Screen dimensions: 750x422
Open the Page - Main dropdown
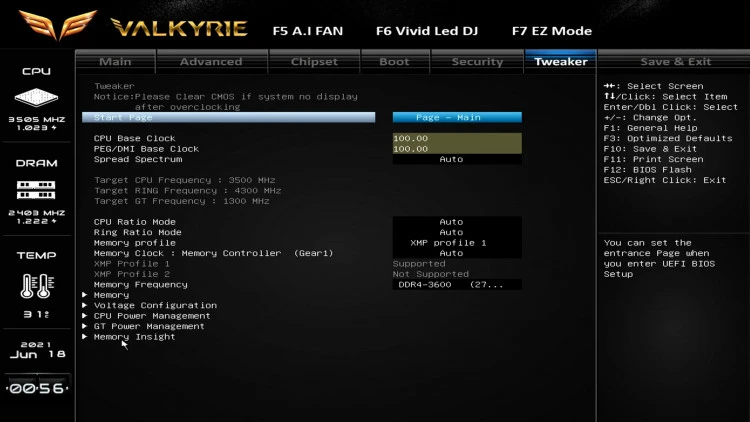pyautogui.click(x=457, y=117)
